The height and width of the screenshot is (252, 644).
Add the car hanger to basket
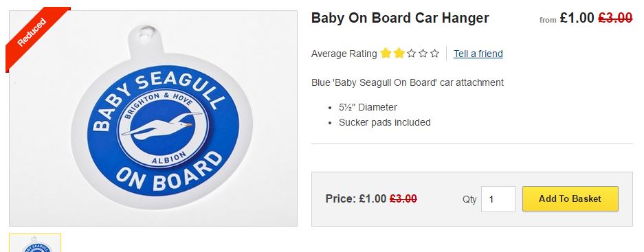tap(570, 198)
